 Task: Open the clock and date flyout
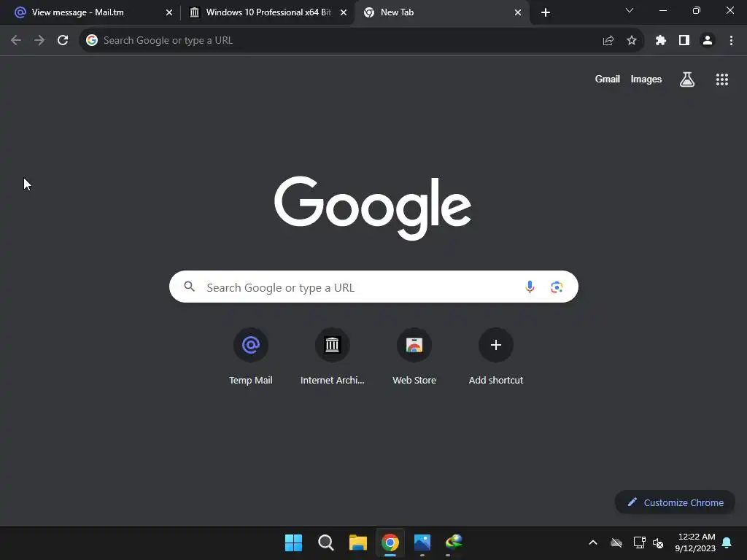pos(695,542)
